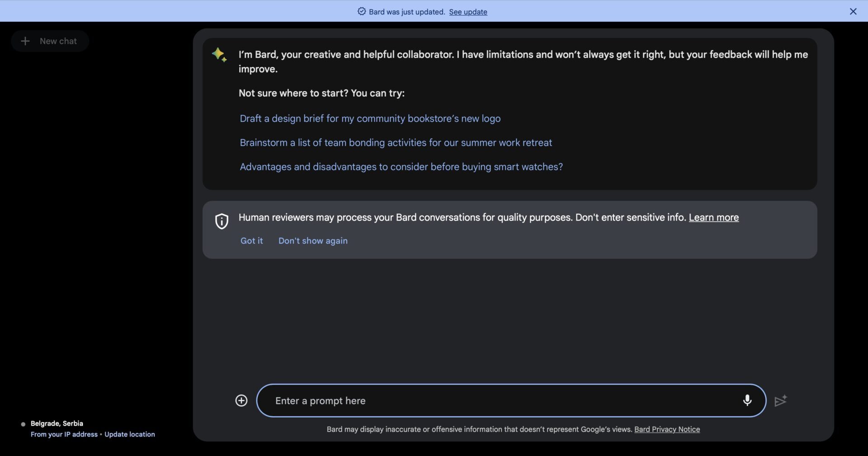
Task: Click the plus icon in New chat
Action: pyautogui.click(x=25, y=41)
